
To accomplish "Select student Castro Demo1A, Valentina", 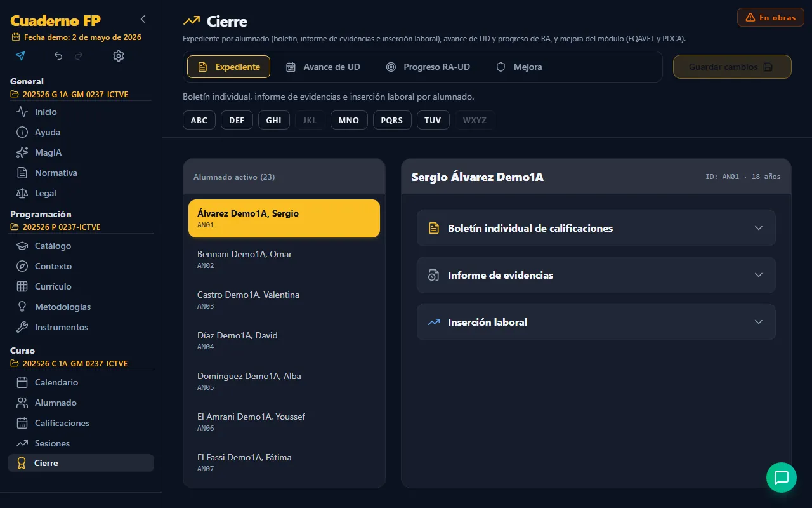I will point(284,300).
